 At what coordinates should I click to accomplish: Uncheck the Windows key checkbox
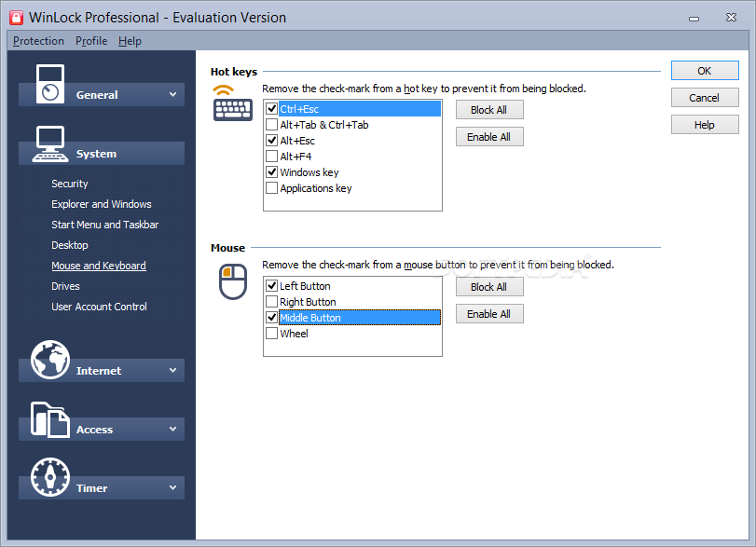[x=272, y=172]
